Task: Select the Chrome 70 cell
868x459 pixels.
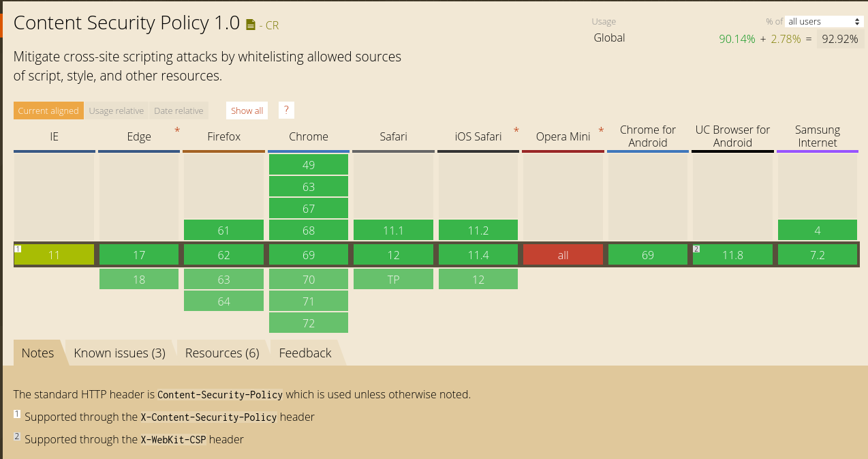Action: pos(309,279)
